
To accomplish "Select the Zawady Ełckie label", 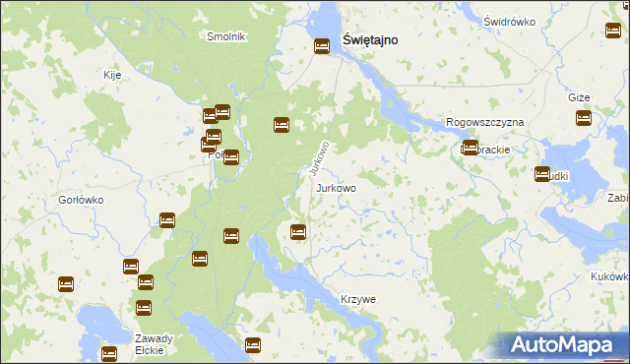I will click(x=154, y=344).
